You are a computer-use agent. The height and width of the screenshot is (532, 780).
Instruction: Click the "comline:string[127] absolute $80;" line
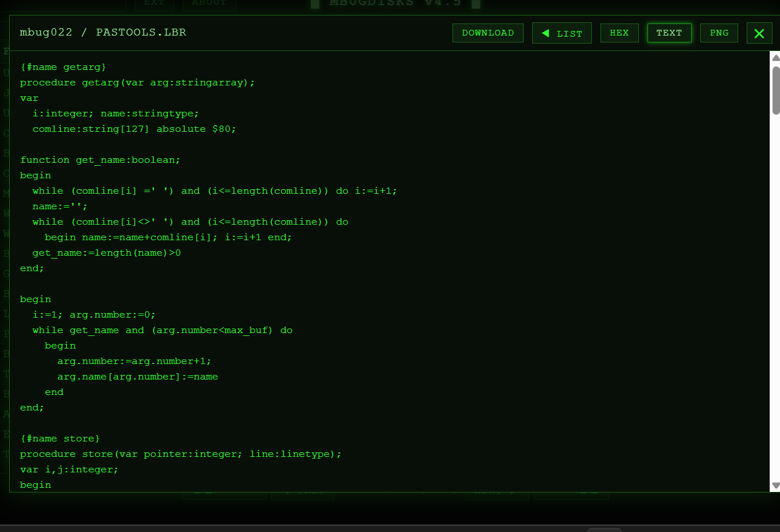point(134,129)
